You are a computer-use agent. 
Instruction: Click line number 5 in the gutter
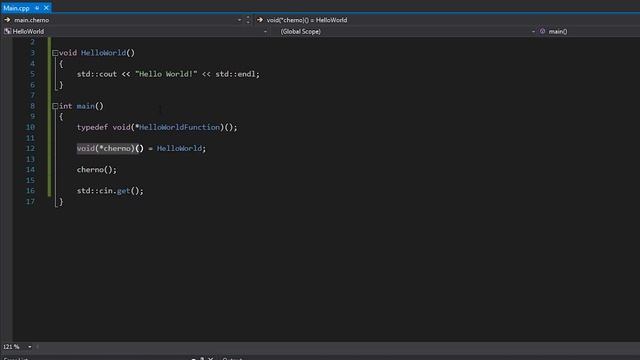coord(32,74)
